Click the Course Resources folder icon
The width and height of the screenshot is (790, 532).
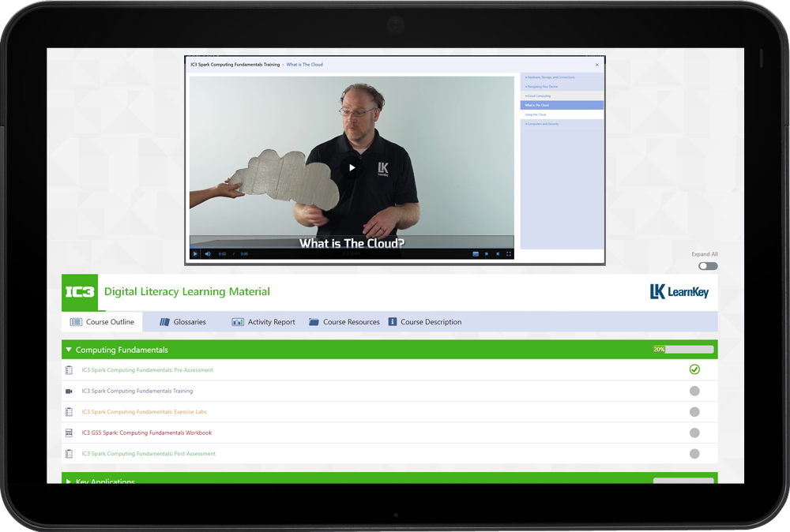pyautogui.click(x=314, y=321)
